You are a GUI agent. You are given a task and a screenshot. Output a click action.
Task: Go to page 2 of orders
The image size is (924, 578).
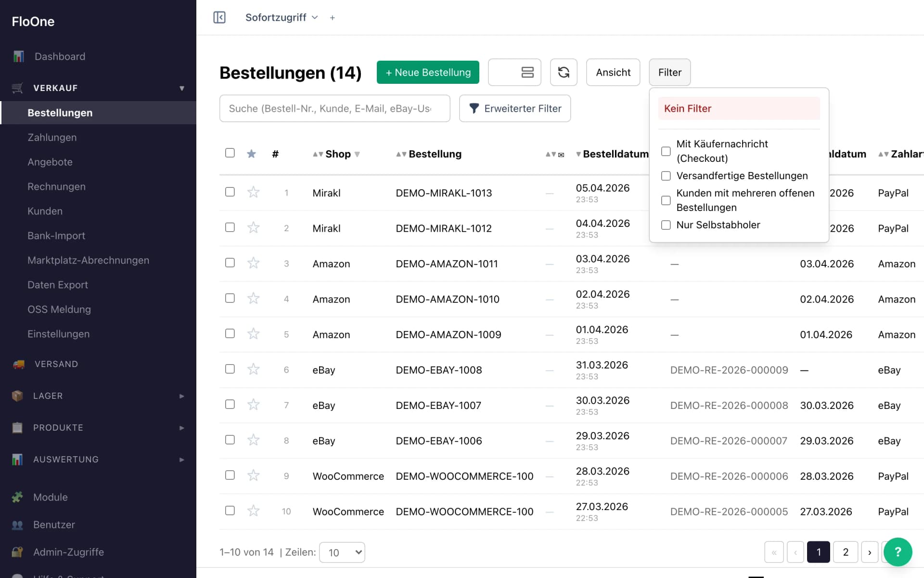point(846,552)
